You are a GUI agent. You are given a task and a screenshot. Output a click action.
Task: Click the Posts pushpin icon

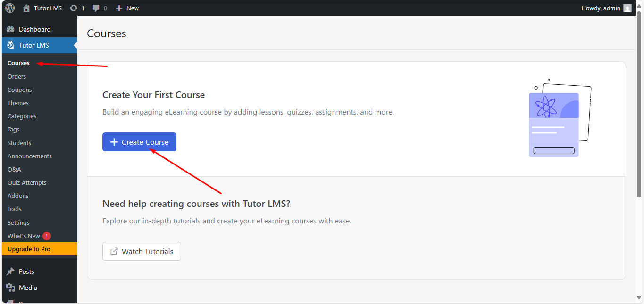point(10,271)
